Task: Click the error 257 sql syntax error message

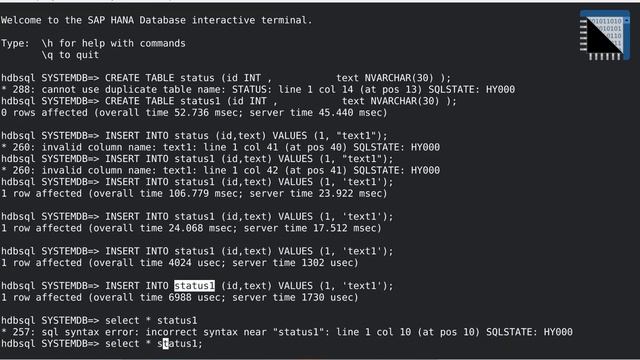Action: tap(287, 332)
